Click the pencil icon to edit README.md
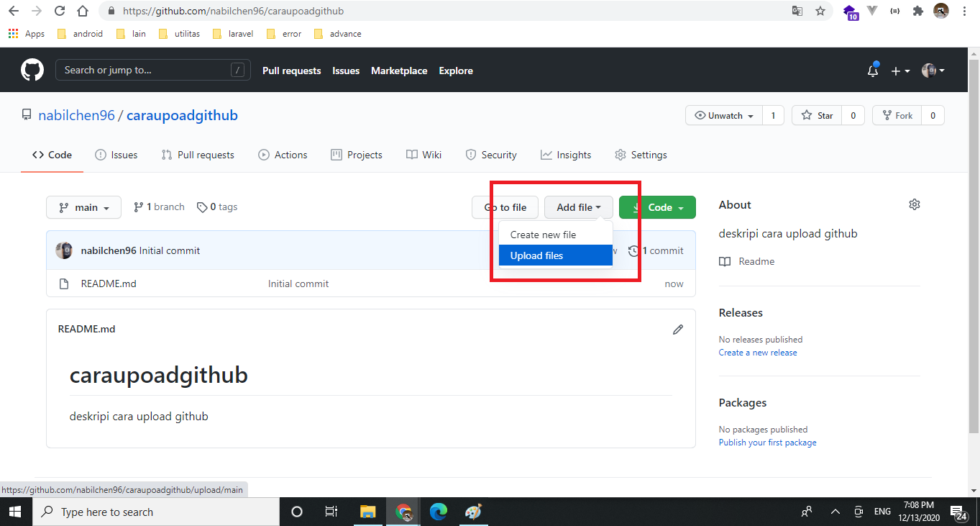The image size is (980, 526). tap(677, 329)
